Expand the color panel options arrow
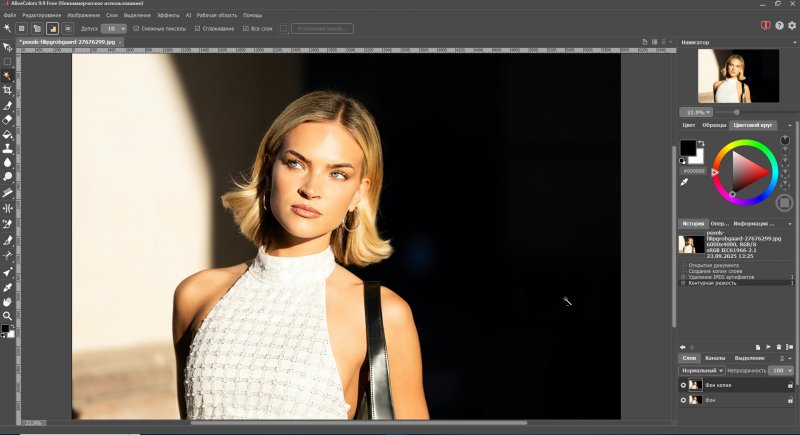Screen dimensions: 800x435 790,125
